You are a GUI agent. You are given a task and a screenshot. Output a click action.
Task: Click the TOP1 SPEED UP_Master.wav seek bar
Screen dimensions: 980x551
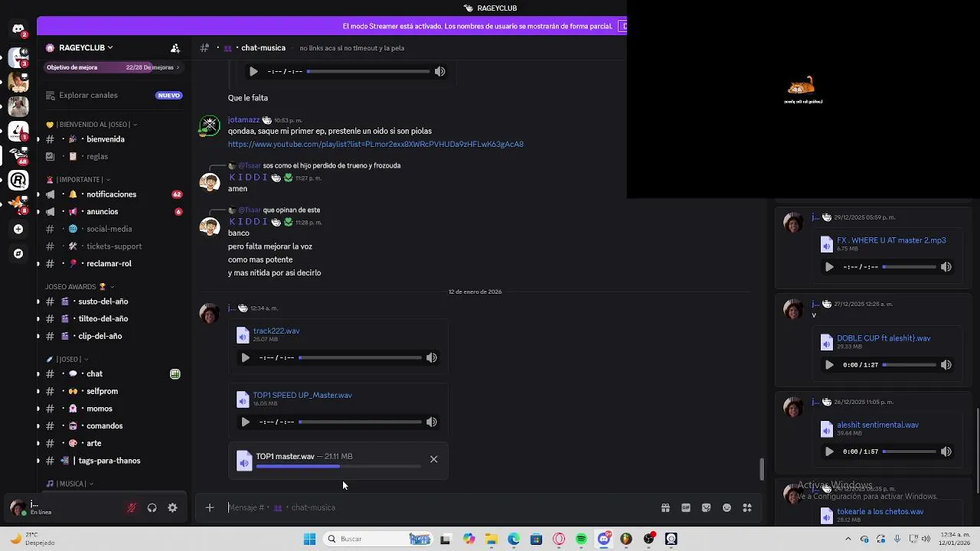tap(360, 422)
